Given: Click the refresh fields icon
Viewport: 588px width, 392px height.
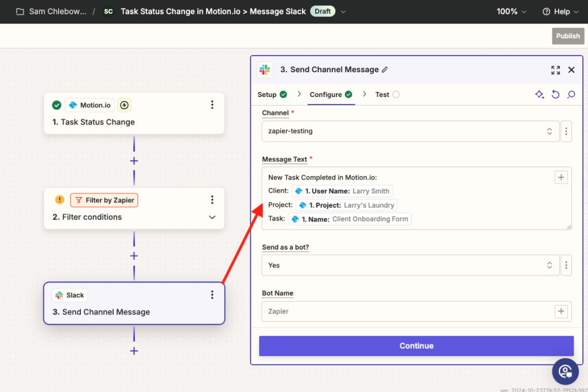Looking at the screenshot, I should 555,95.
